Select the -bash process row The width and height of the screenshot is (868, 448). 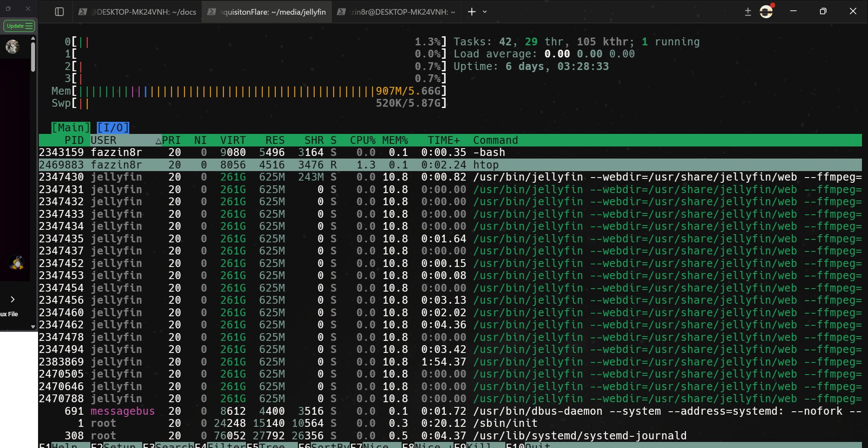pos(450,153)
